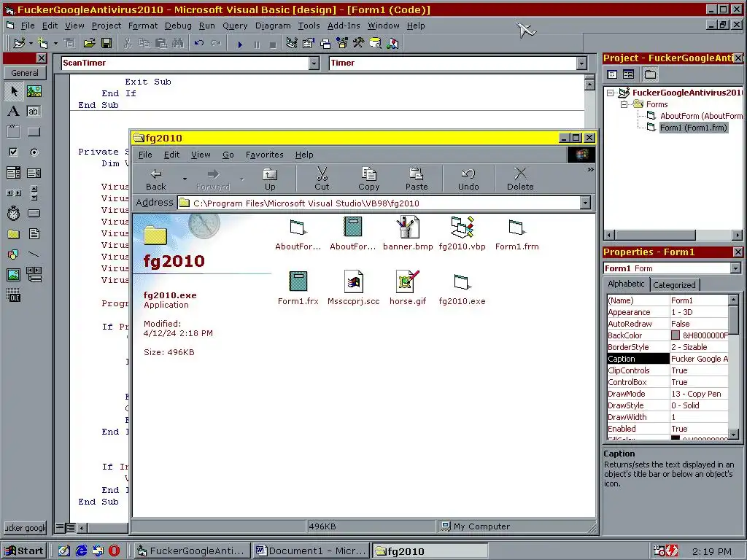Image resolution: width=747 pixels, height=560 pixels.
Task: Click the General toolbox tab button
Action: [25, 73]
